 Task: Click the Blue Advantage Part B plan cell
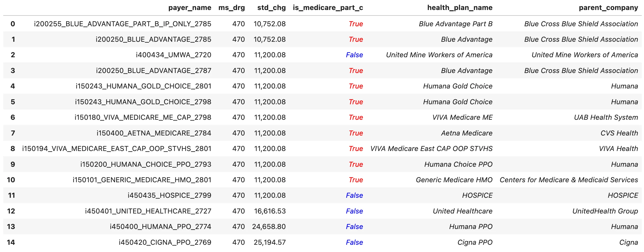tap(455, 24)
